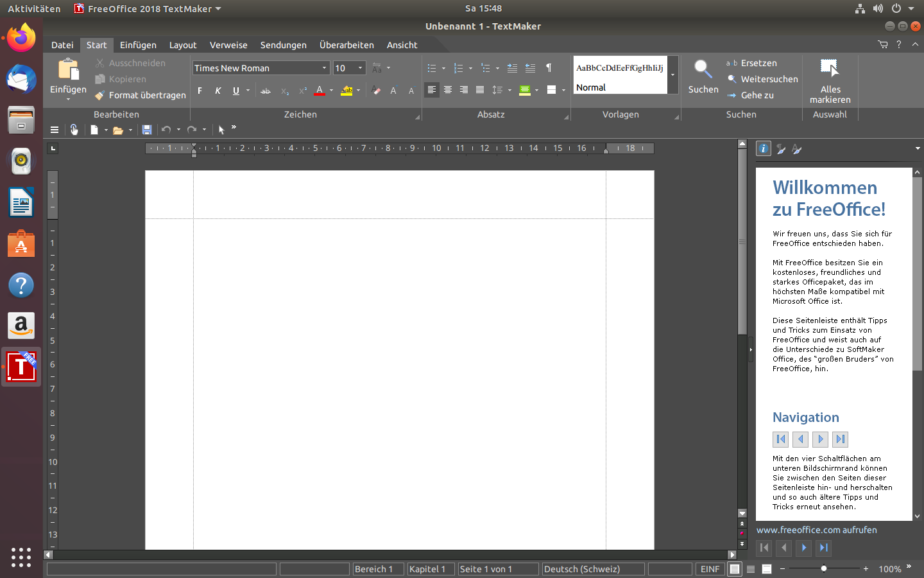Create new document from quick toolbar
This screenshot has height=578, width=924.
[94, 130]
